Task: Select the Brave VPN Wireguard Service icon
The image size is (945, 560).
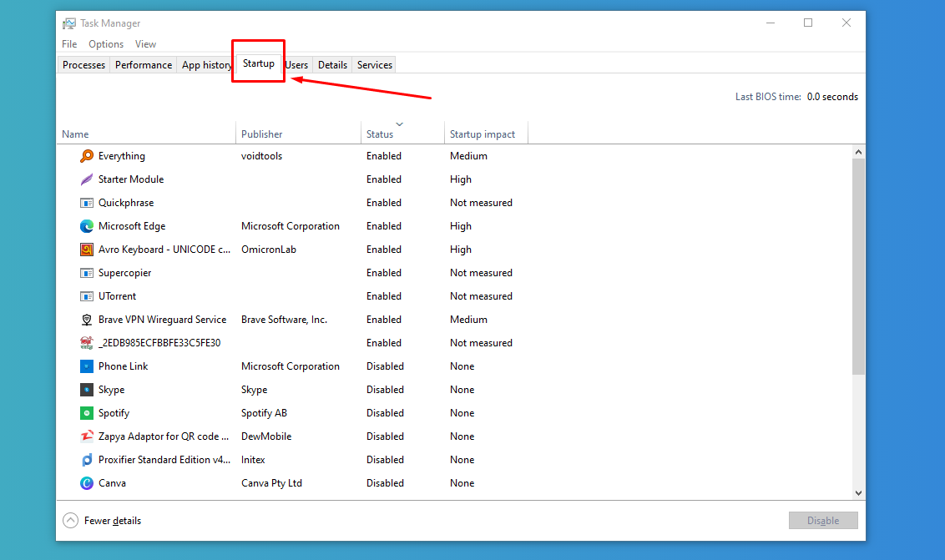Action: point(87,319)
